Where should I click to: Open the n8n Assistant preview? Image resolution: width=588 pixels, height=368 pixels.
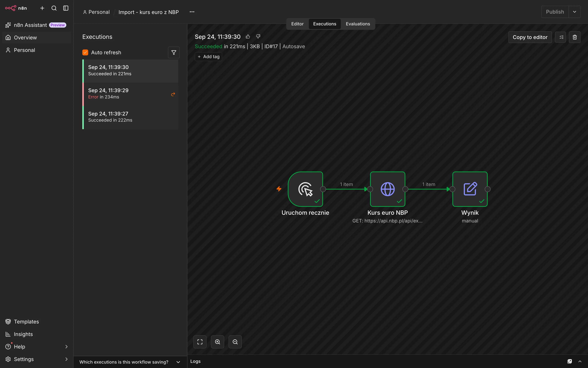pyautogui.click(x=36, y=25)
